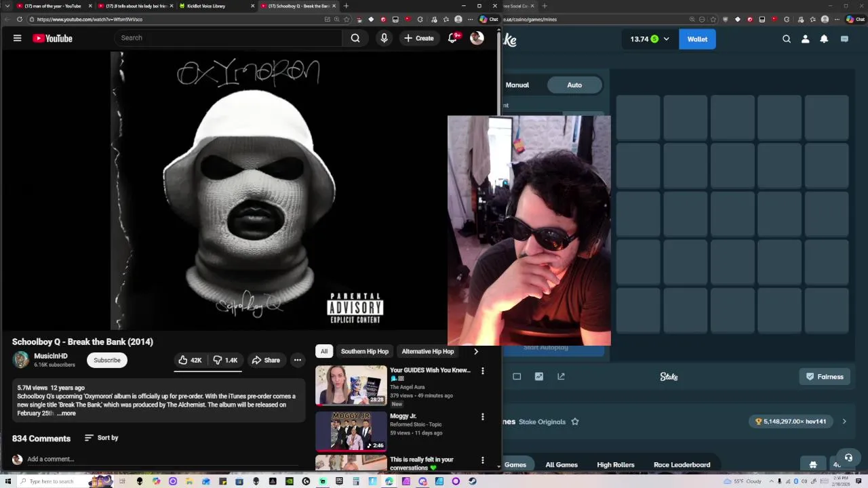Open the Moggy Jr. video thumbnail

(x=351, y=431)
